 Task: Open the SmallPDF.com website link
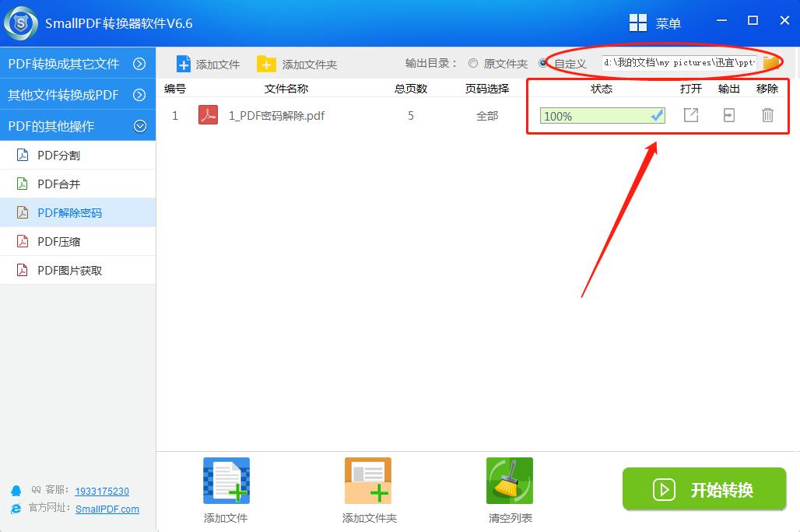click(x=107, y=509)
